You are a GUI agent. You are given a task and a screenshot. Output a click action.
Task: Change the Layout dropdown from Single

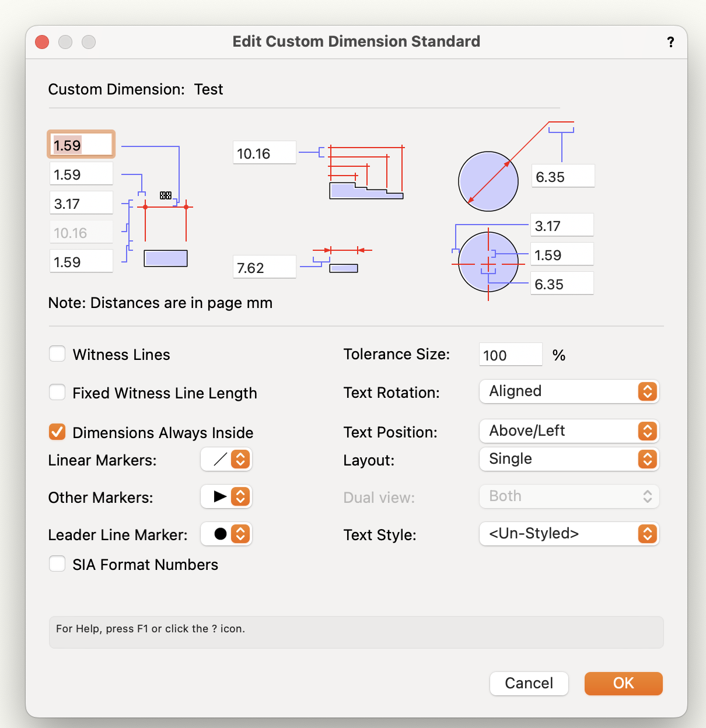tap(568, 459)
